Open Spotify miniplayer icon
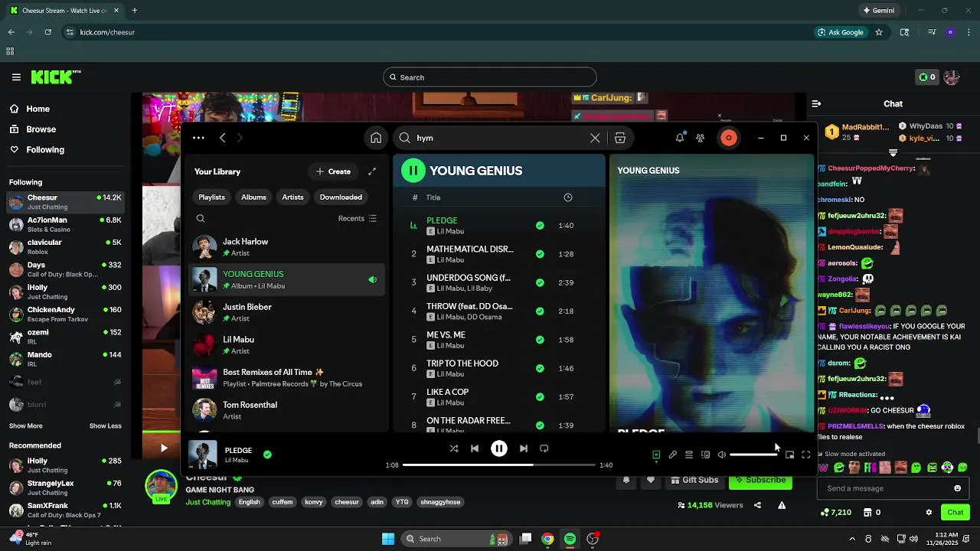 point(789,455)
